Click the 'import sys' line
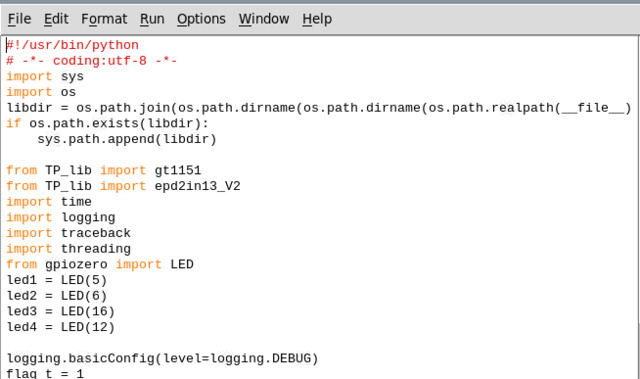 click(x=45, y=76)
